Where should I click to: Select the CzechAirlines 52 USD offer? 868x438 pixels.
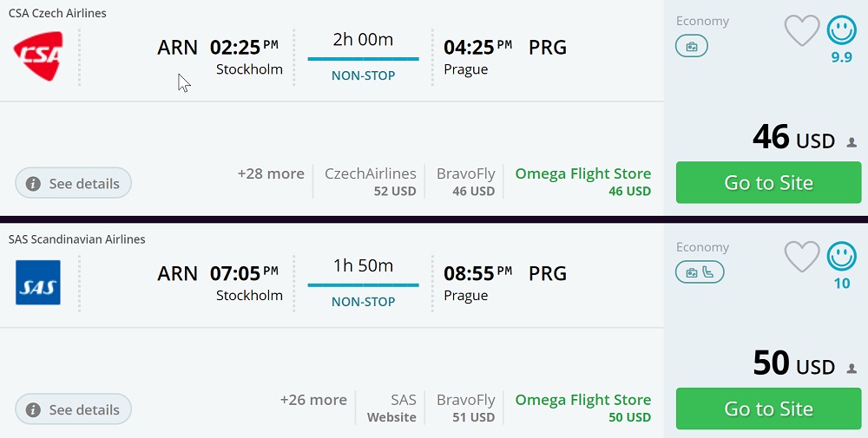point(371,181)
